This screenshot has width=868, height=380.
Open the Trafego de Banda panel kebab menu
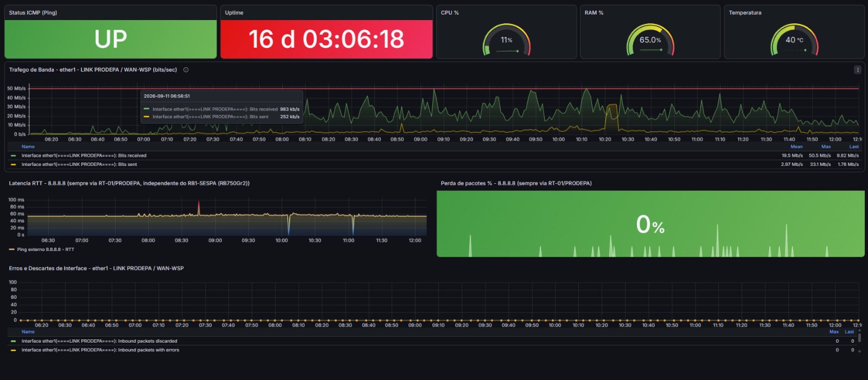click(x=857, y=70)
